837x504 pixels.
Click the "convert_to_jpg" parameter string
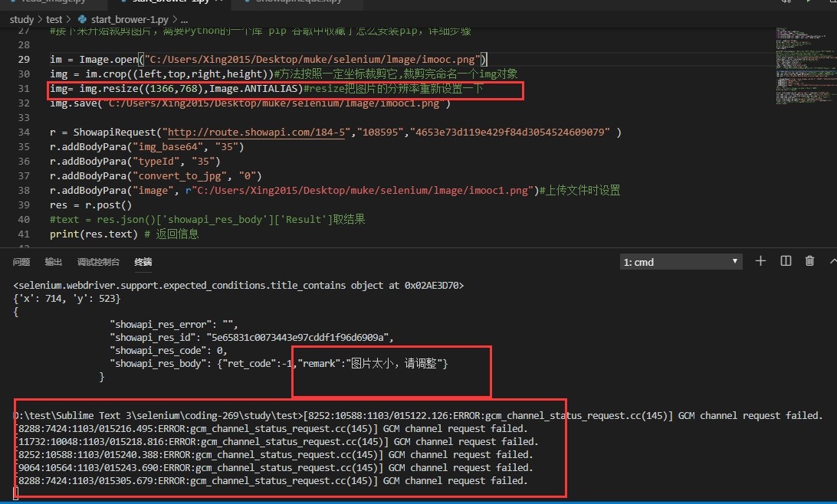click(x=182, y=176)
